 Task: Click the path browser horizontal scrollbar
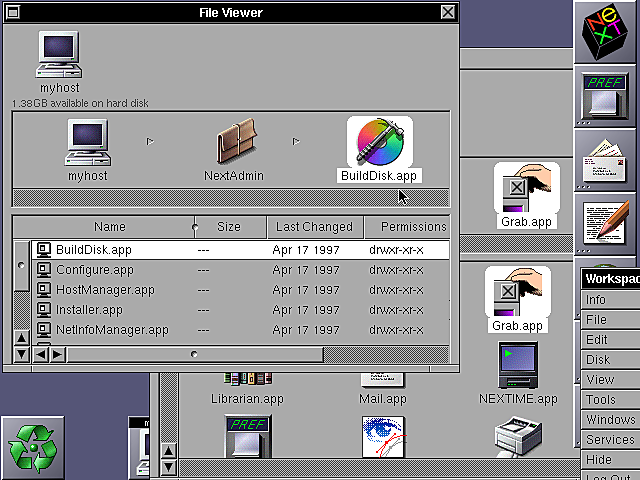click(x=231, y=198)
